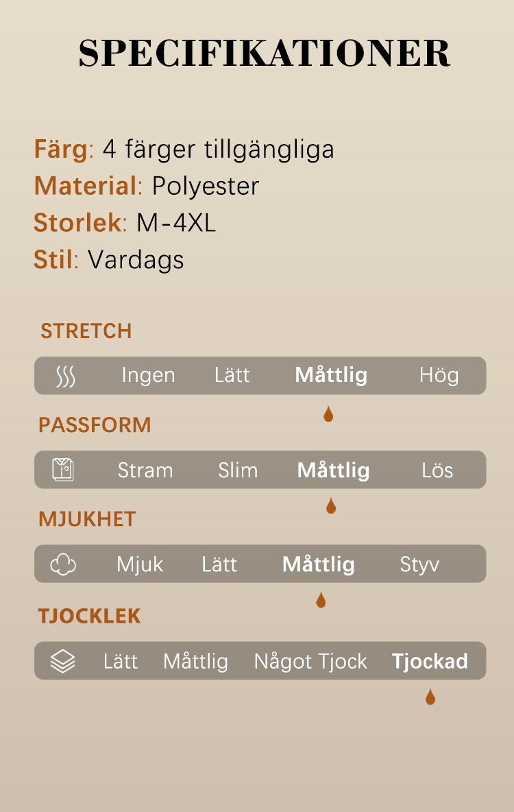Screen dimensions: 514x812
Task: Select Stram in the Passform scale
Action: pos(145,470)
